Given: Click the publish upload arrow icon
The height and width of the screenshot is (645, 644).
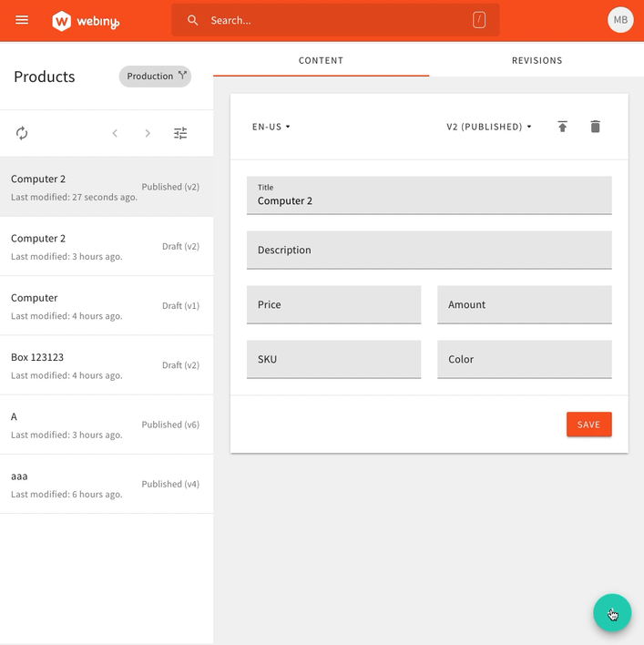Looking at the screenshot, I should [562, 127].
